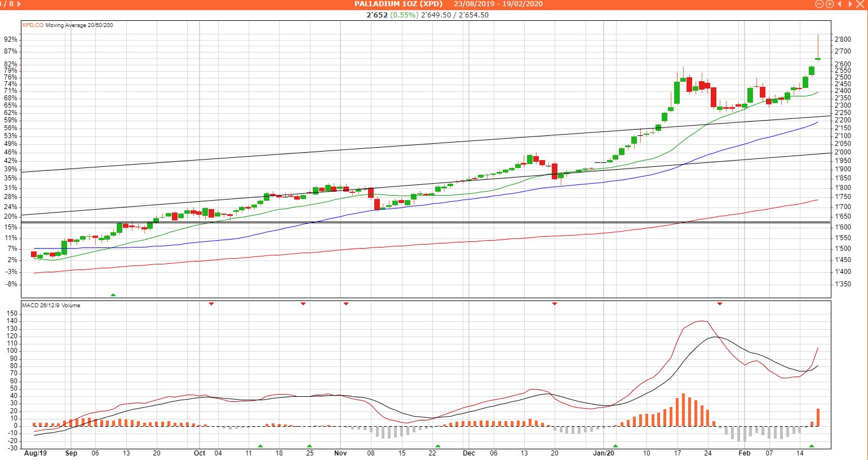Close the palladium chart with X icon
Image resolution: width=868 pixels, height=460 pixels.
860,4
